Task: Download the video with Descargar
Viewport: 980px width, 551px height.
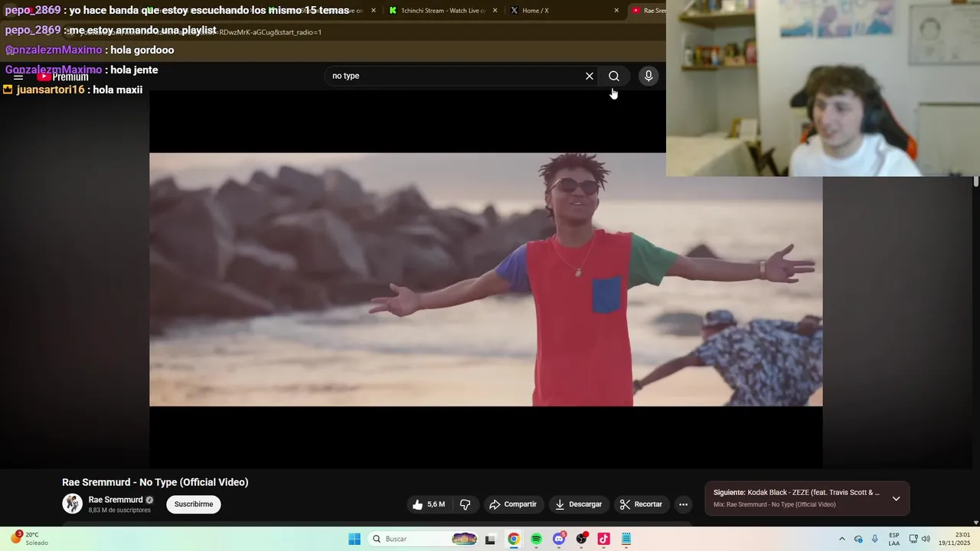Action: pos(579,504)
